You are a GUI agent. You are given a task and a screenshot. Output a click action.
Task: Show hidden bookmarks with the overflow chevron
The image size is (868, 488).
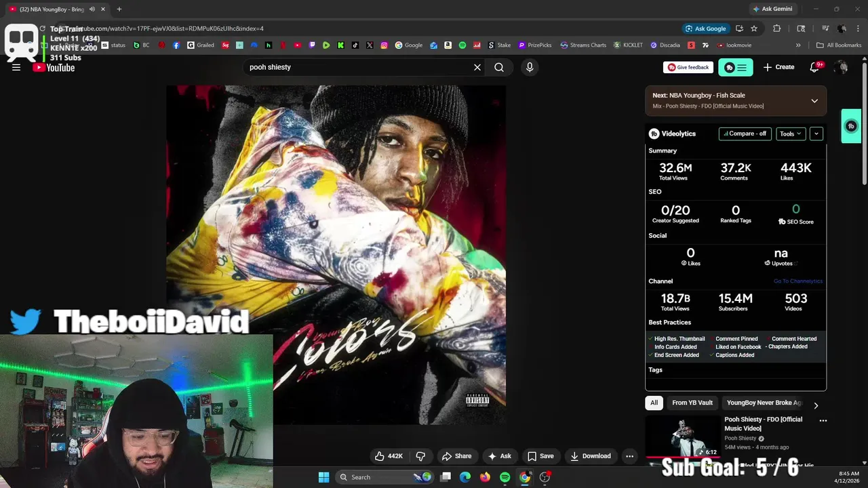(798, 45)
